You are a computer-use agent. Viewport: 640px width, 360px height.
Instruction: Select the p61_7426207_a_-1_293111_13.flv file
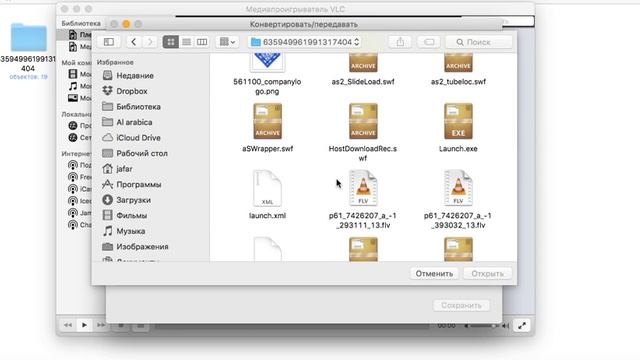click(x=363, y=200)
